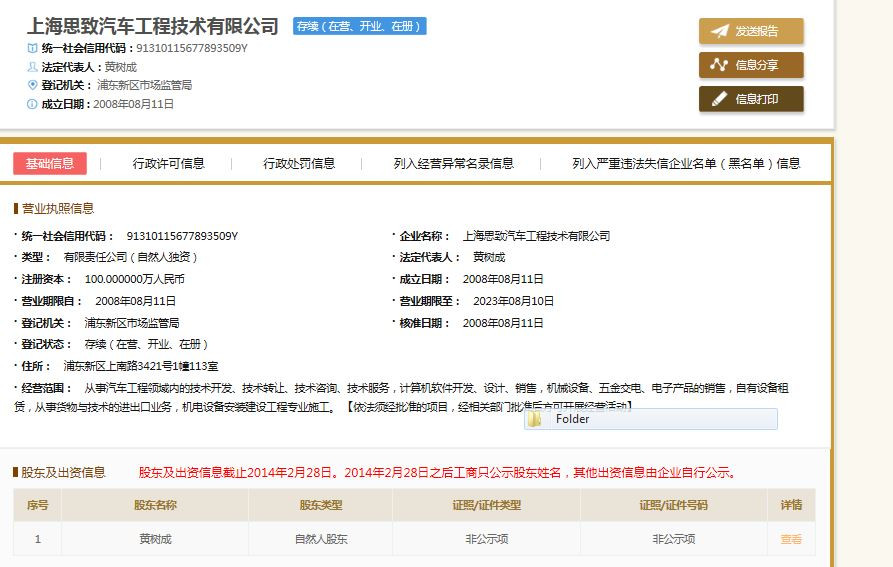Click header 登记机关 value 浦东新区市场监管局
The image size is (893, 567).
click(x=144, y=85)
